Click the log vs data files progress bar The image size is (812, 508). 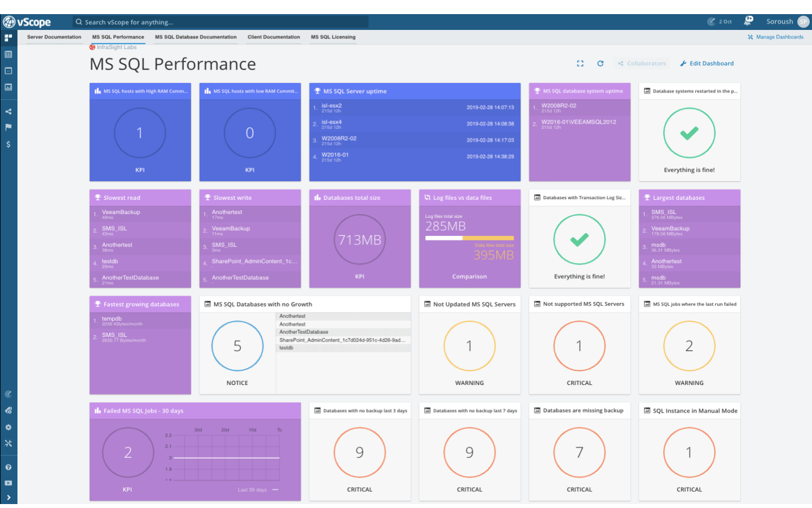(x=469, y=238)
